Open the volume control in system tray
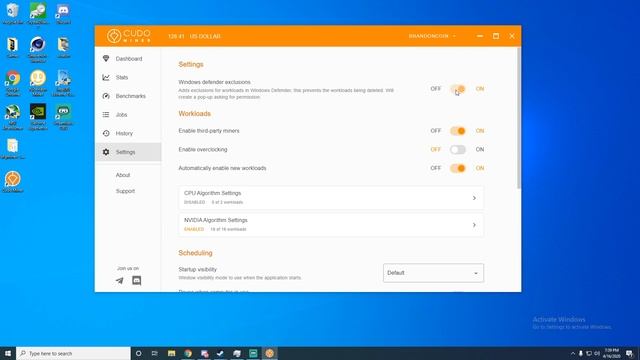The width and height of the screenshot is (640, 360). point(597,353)
